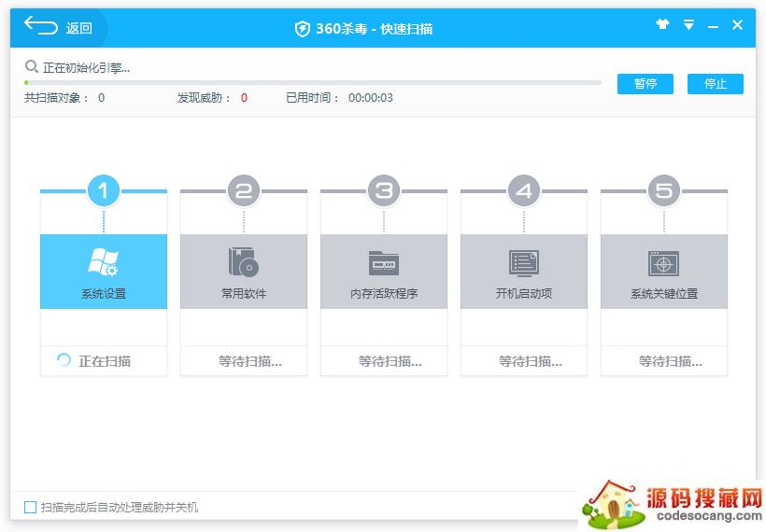Click the System Settings Windows gear icon
This screenshot has width=766, height=532.
point(103,263)
